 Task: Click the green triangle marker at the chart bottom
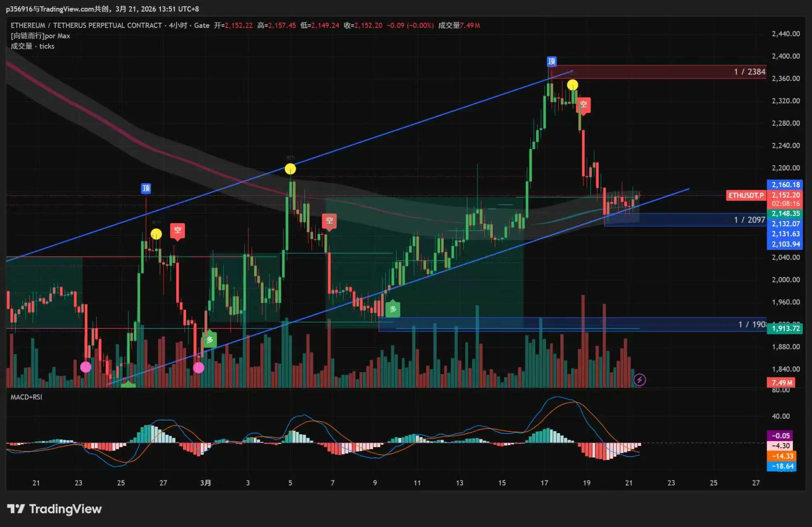(x=128, y=385)
